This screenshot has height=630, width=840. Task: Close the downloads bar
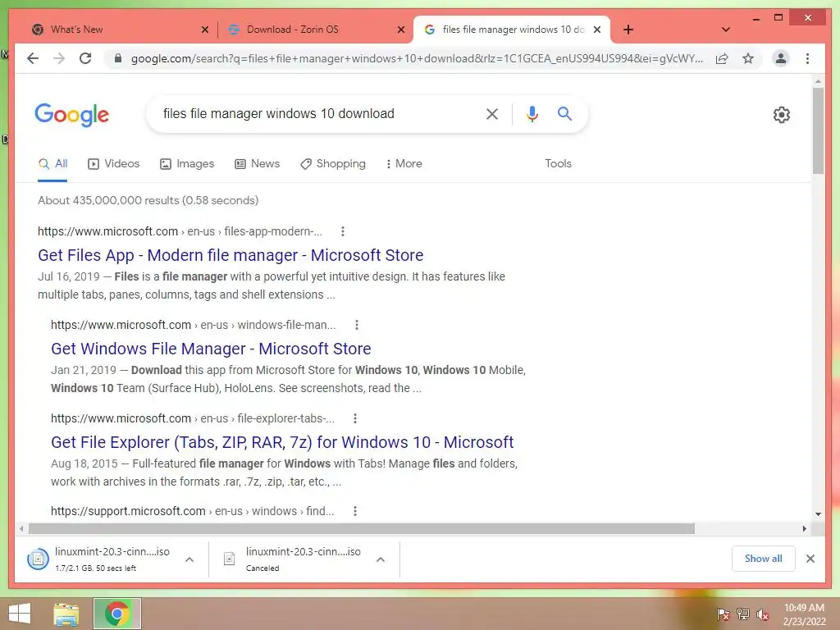pyautogui.click(x=810, y=559)
